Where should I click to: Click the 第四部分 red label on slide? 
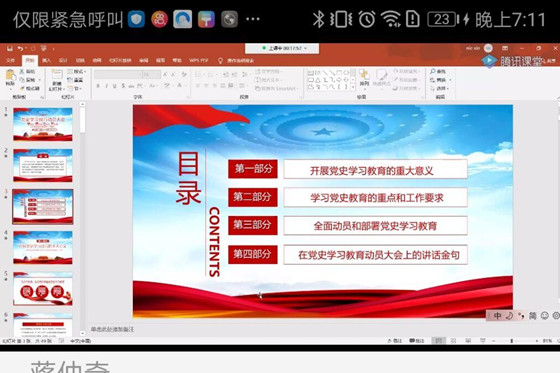click(253, 254)
